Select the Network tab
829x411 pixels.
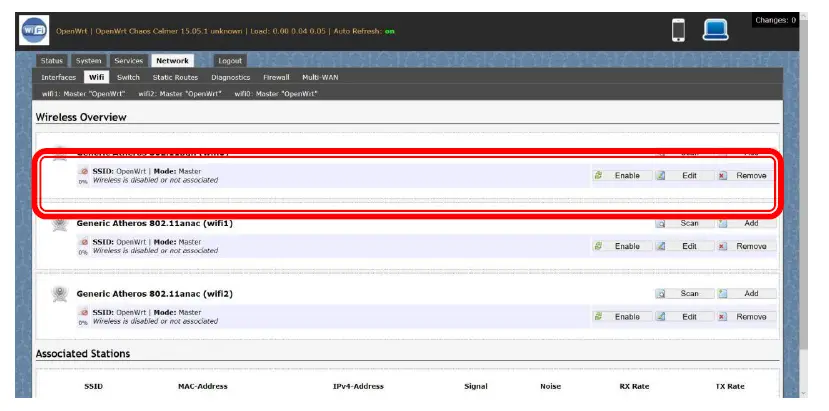click(x=172, y=61)
